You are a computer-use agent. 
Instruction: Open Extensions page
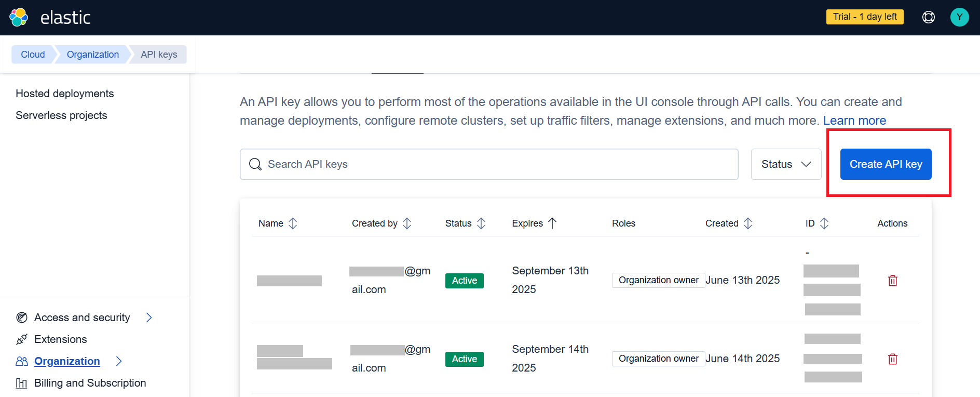click(x=61, y=339)
